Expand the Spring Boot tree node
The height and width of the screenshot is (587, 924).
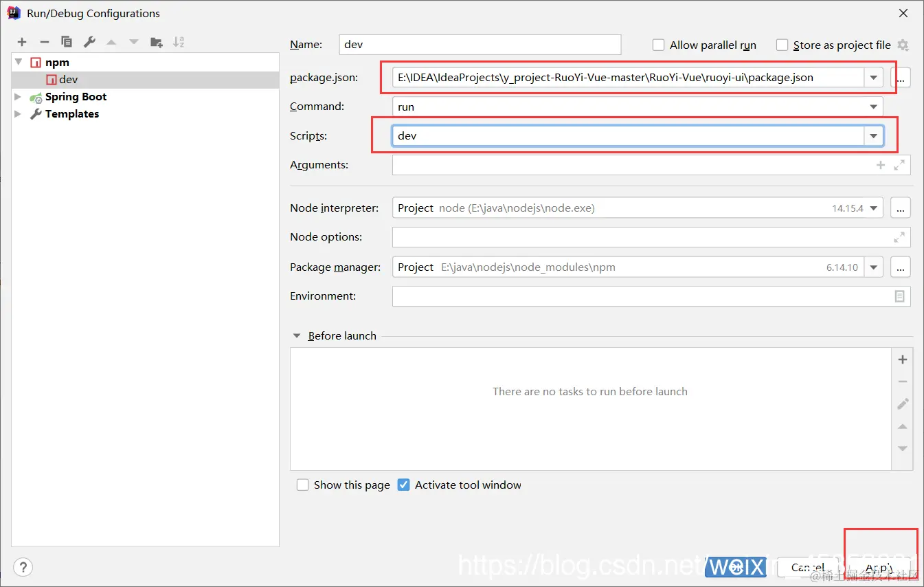click(19, 97)
